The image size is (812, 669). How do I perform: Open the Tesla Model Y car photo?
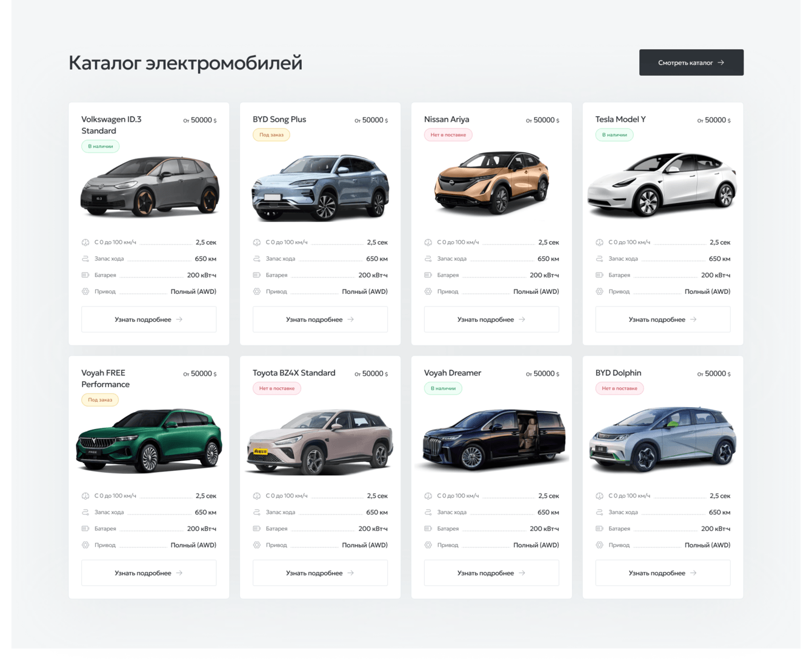point(662,185)
